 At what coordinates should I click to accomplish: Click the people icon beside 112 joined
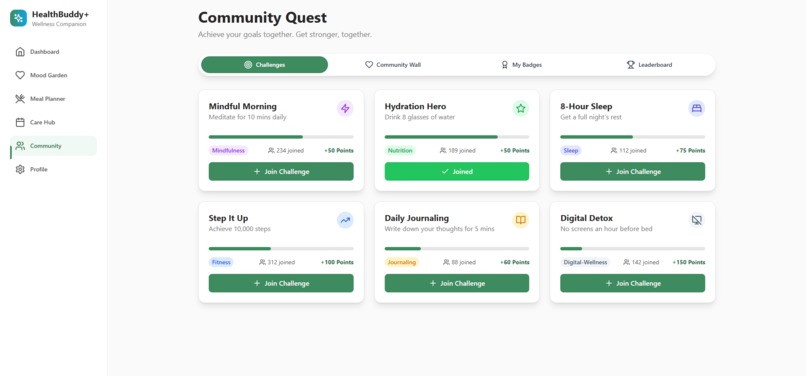614,151
